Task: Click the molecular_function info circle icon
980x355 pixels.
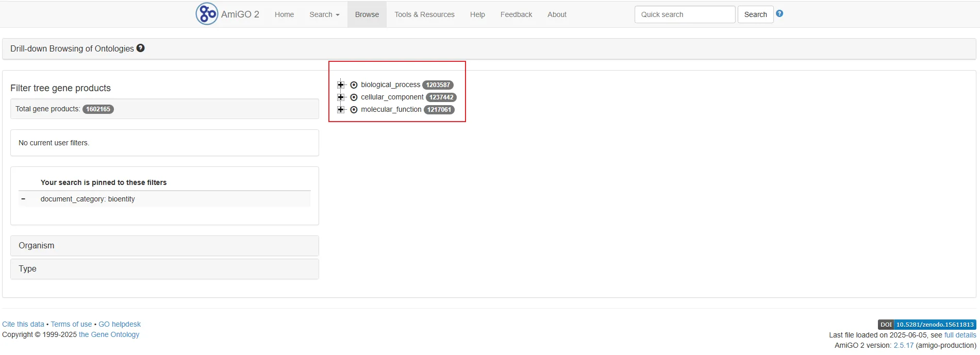Action: tap(354, 110)
